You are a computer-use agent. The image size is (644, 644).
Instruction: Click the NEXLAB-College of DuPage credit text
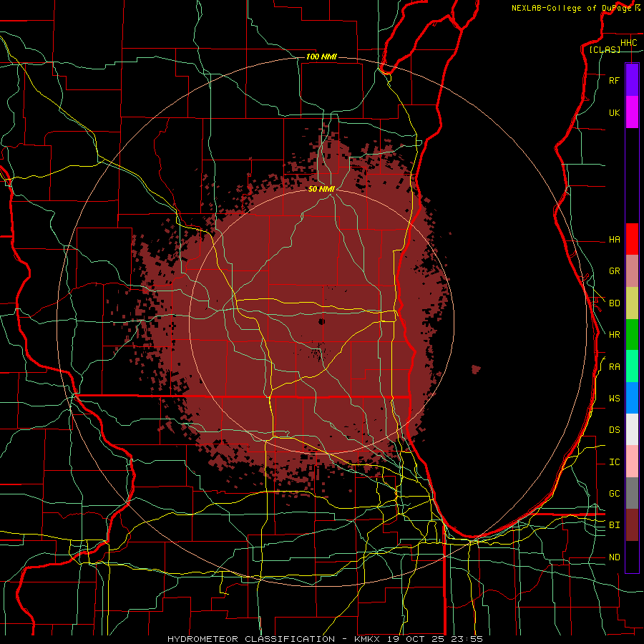[571, 8]
